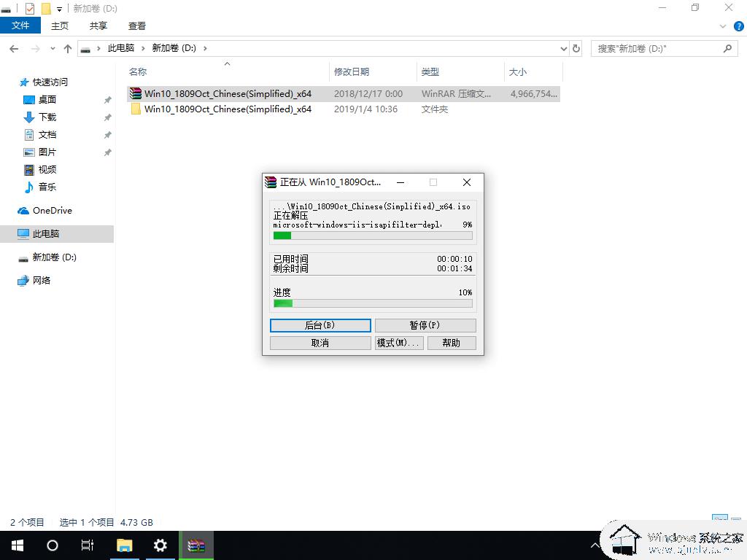Open 视频 in the navigation pane

pyautogui.click(x=47, y=169)
